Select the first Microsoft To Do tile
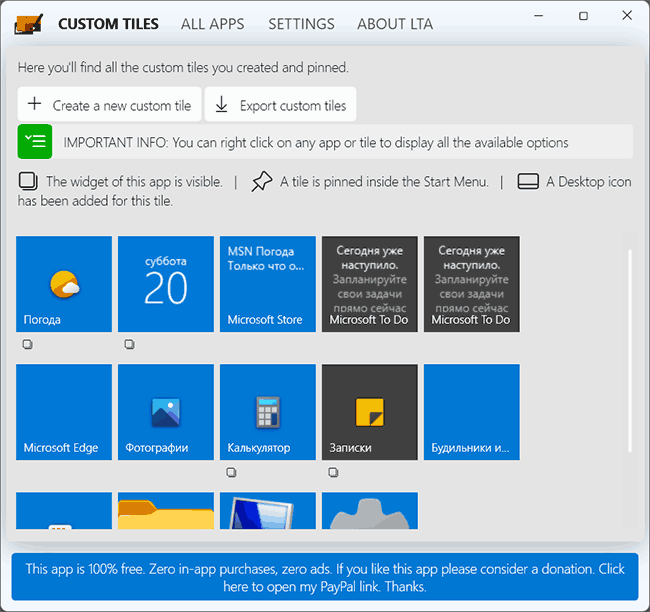Screen dimensions: 650x612 (370, 284)
